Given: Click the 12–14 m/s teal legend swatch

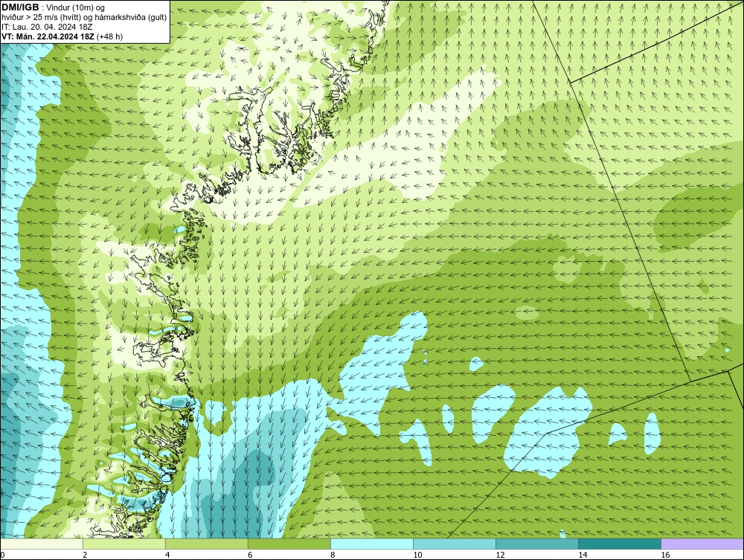Looking at the screenshot, I should (x=537, y=544).
